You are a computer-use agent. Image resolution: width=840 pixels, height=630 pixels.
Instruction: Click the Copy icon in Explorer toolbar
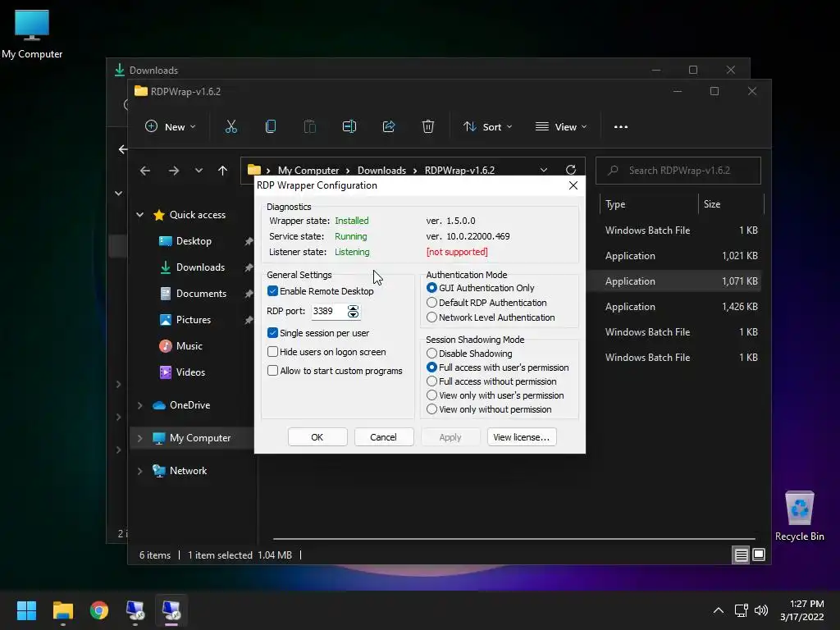[271, 127]
